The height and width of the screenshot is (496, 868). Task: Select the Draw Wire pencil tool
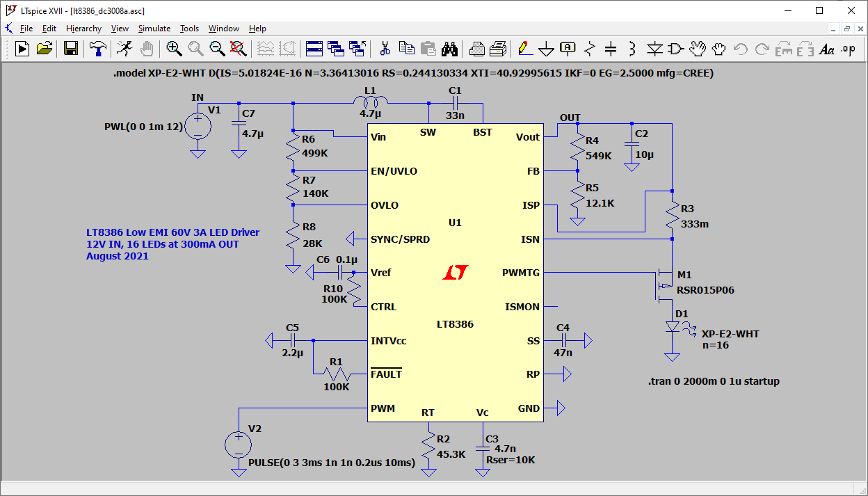click(525, 48)
